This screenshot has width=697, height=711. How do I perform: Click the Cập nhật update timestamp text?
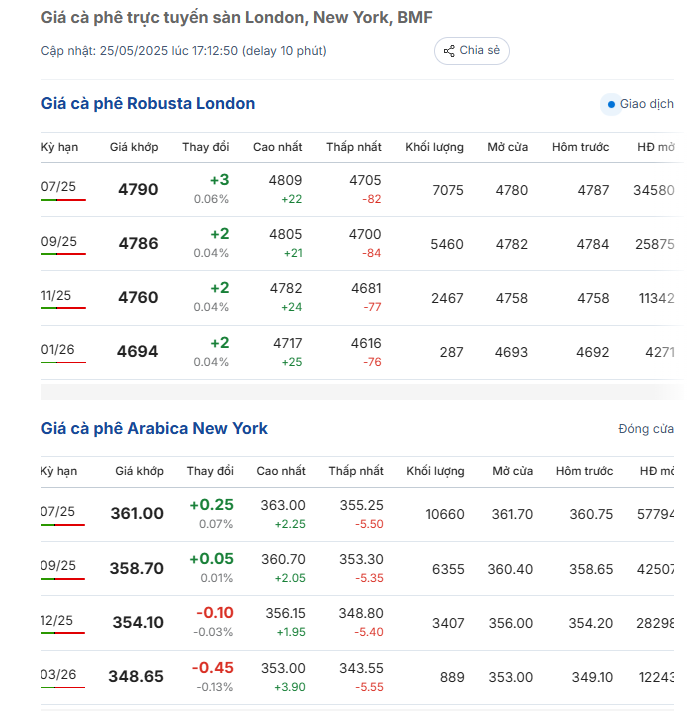coord(183,51)
